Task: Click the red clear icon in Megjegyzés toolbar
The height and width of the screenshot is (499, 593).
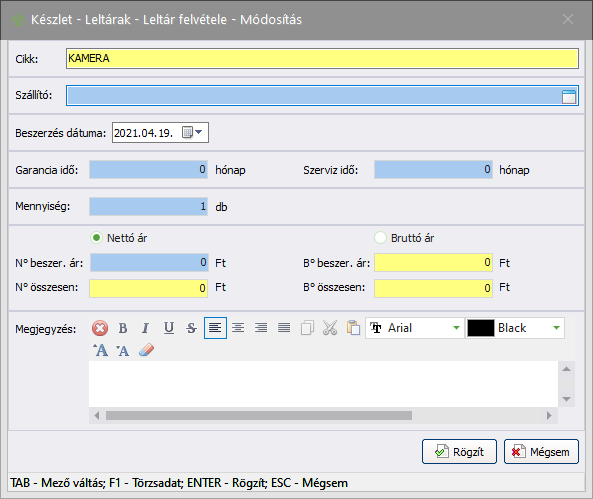Action: click(100, 328)
